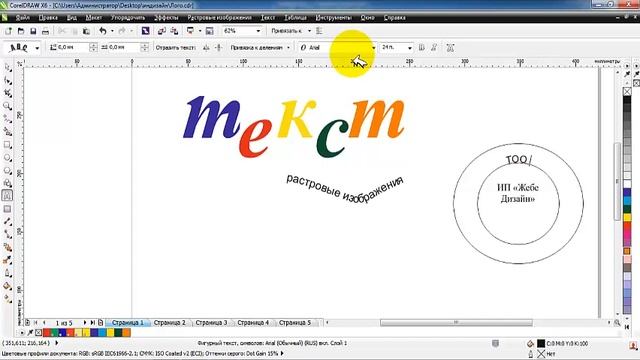The image size is (640, 360).
Task: Open the Растровые изображения menu
Action: point(220,18)
